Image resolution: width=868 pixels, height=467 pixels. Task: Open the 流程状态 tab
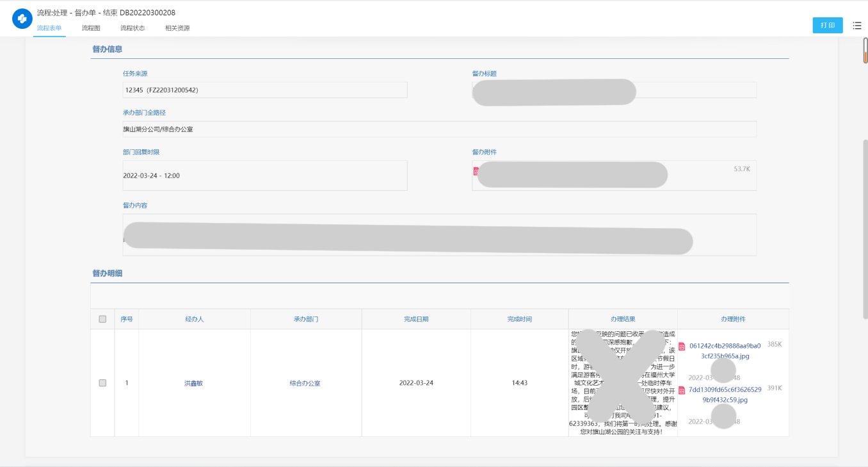click(x=133, y=28)
